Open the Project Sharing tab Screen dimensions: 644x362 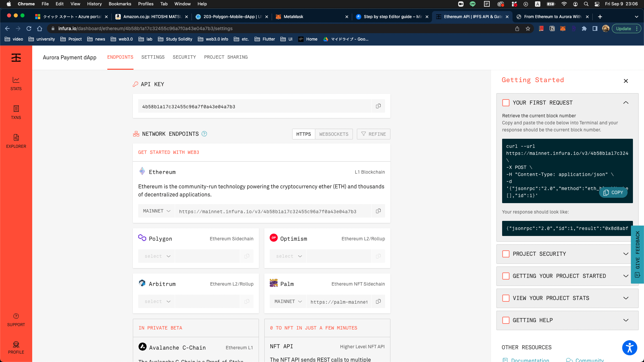point(226,57)
